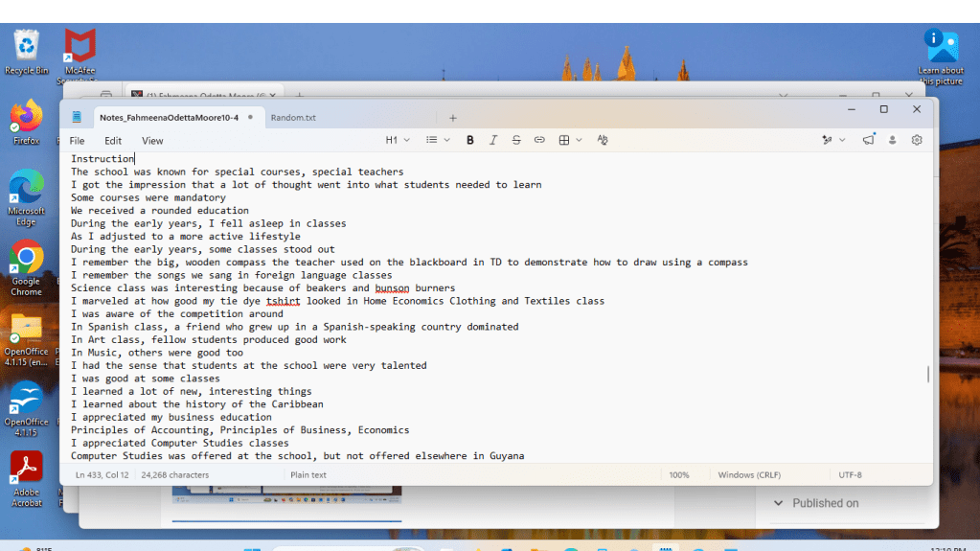The height and width of the screenshot is (551, 980).
Task: Click line starting "Principles of Accounting"
Action: [x=240, y=430]
